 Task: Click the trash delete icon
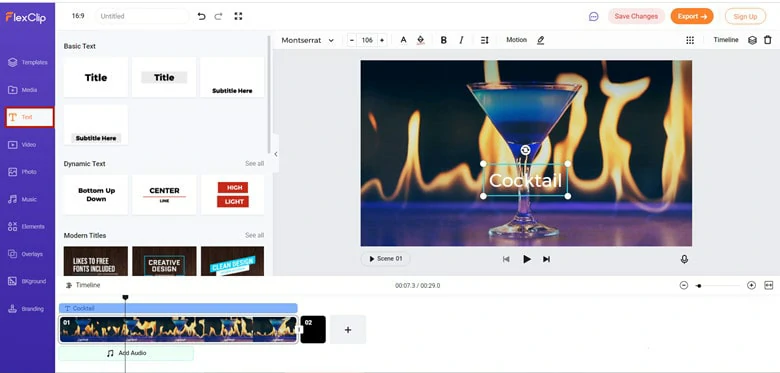768,40
